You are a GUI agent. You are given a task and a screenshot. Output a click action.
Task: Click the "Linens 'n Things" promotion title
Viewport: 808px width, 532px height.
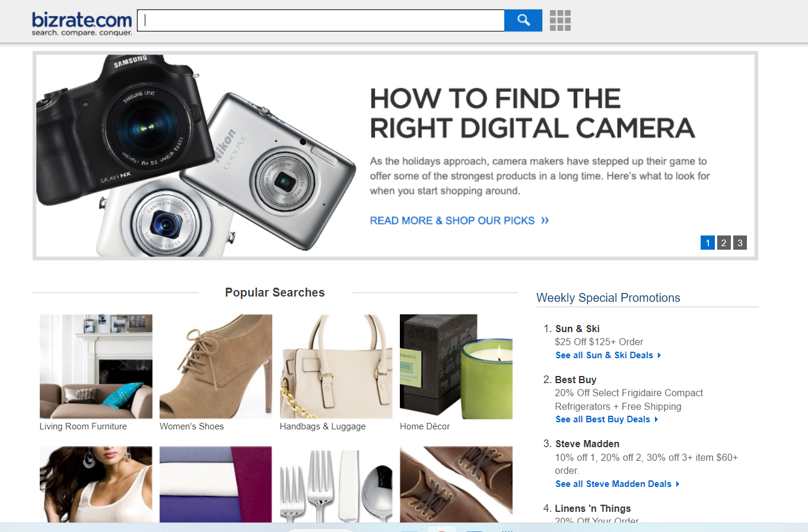pyautogui.click(x=593, y=508)
